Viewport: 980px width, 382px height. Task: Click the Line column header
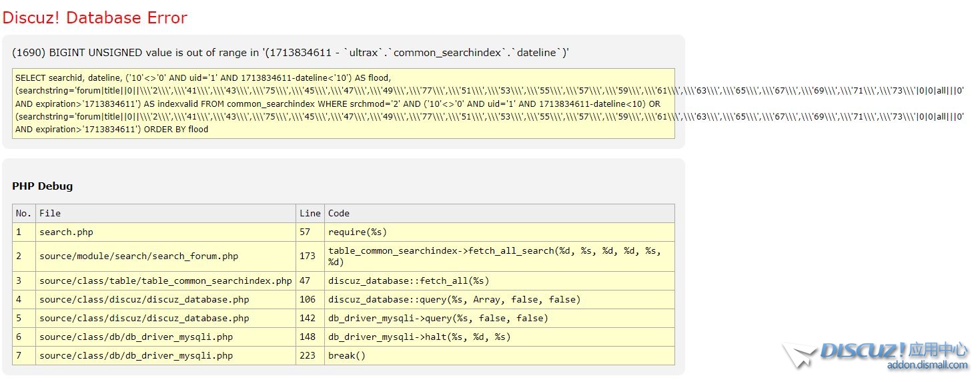[x=310, y=213]
